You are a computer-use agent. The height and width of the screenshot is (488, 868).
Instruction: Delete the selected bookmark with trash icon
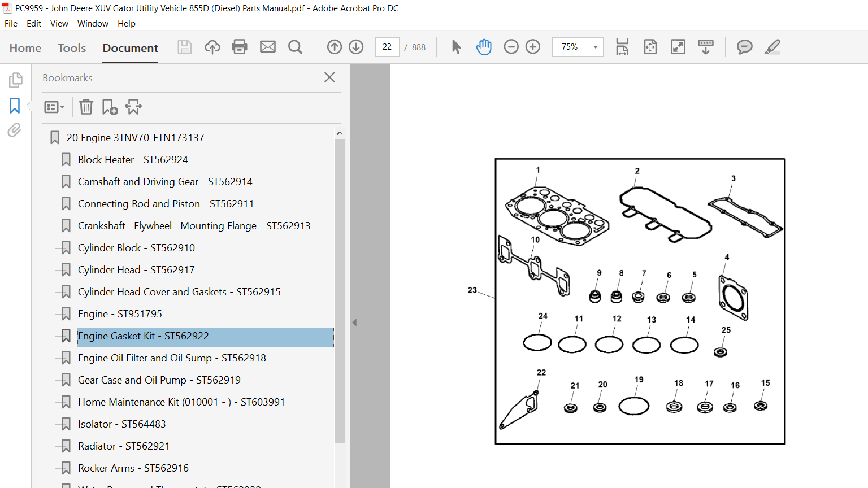tap(86, 107)
